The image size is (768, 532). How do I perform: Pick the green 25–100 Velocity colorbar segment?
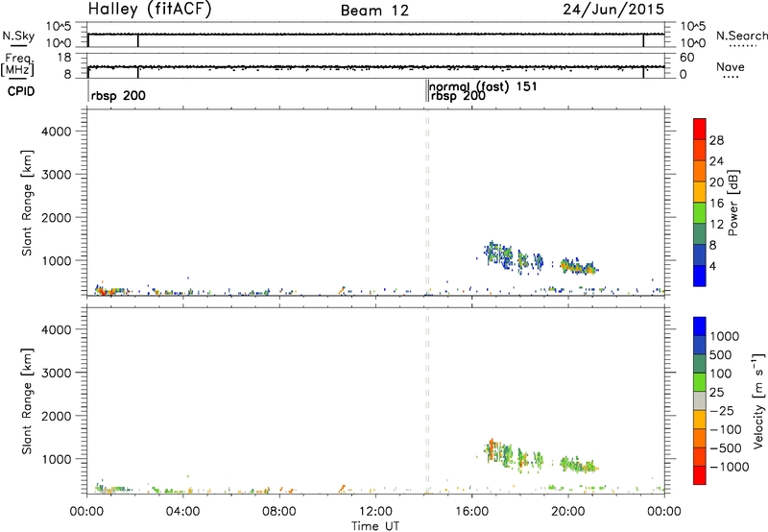pyautogui.click(x=700, y=382)
